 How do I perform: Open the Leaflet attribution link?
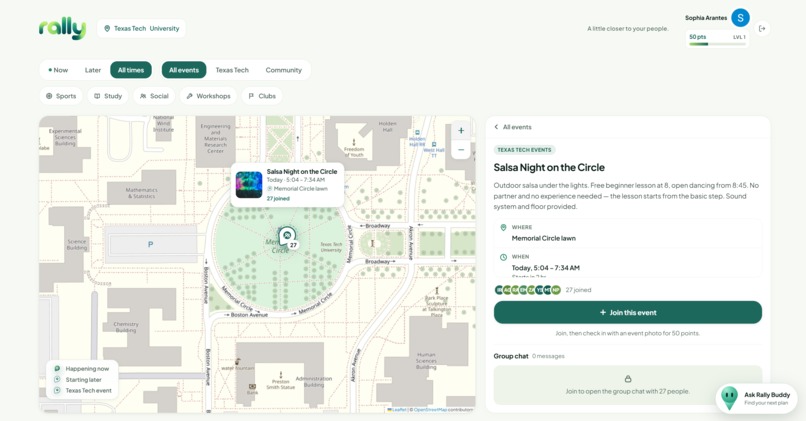pos(398,410)
